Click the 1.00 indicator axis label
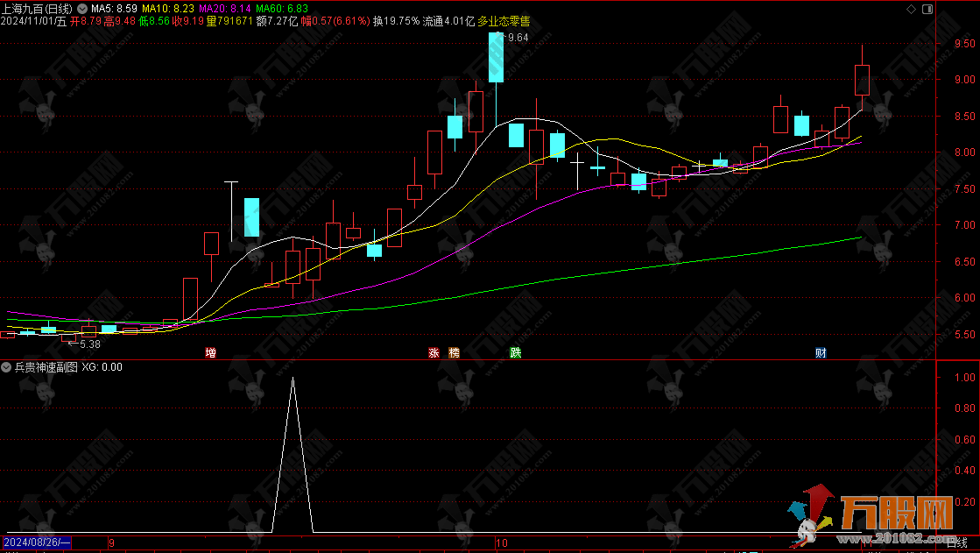The height and width of the screenshot is (553, 980). point(965,377)
